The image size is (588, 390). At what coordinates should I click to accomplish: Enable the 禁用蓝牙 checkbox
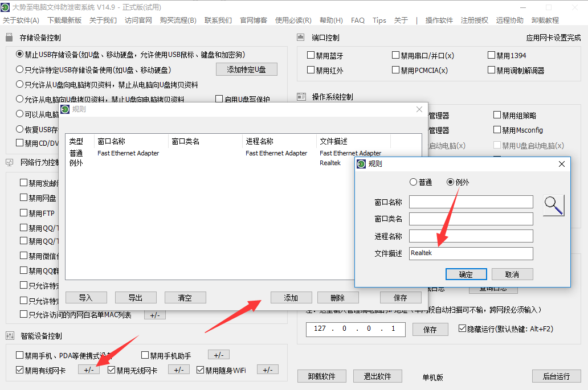[x=311, y=56]
